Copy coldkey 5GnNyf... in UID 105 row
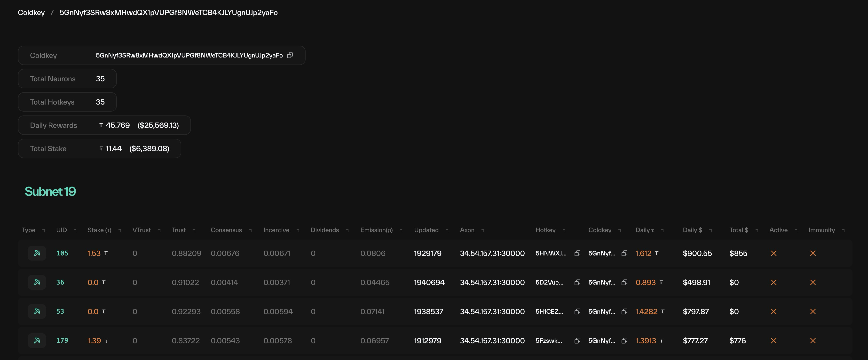 coord(624,254)
